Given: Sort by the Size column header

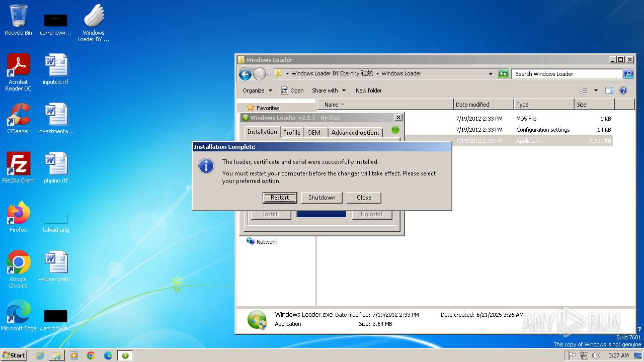Looking at the screenshot, I should [x=594, y=105].
